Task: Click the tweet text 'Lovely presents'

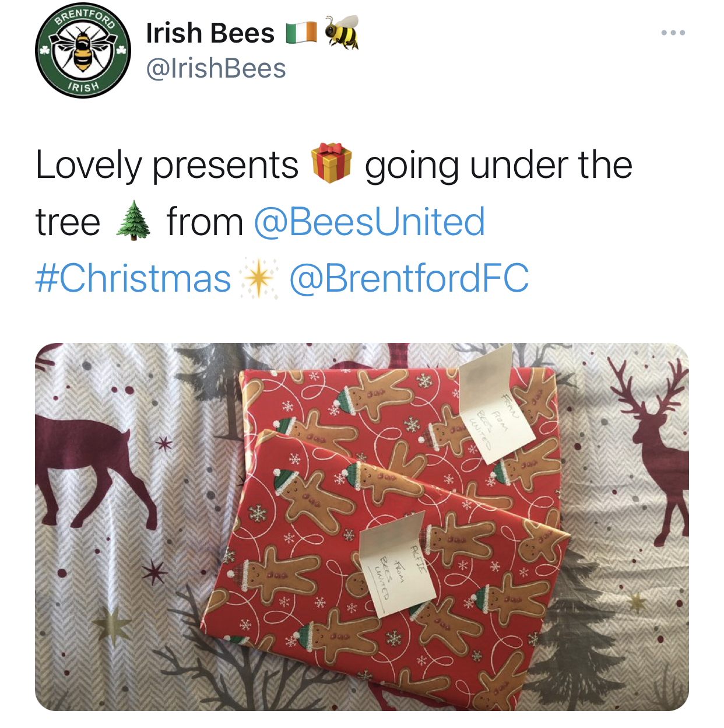Action: [x=167, y=165]
